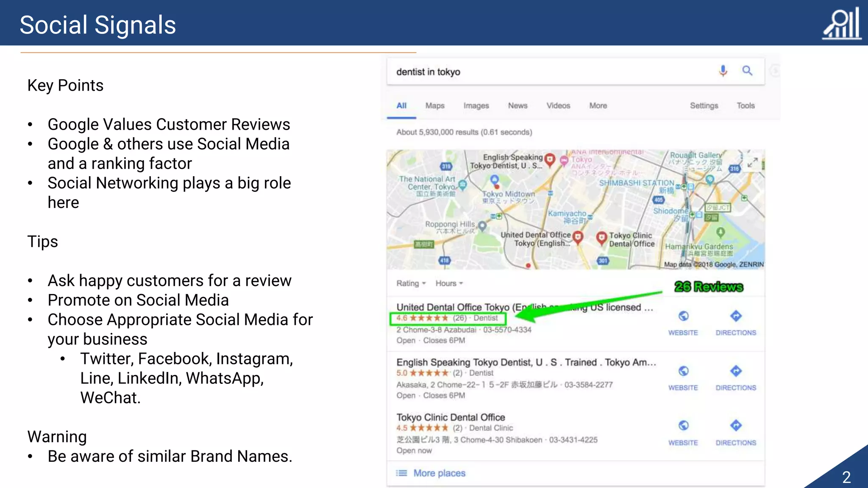Click the Warning heading
Viewport: 868px width, 488px height.
click(x=57, y=437)
